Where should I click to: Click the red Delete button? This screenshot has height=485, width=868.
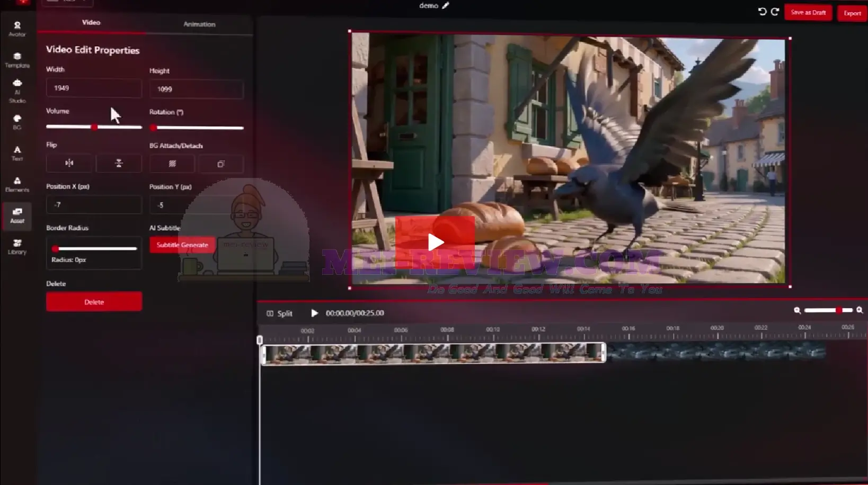pos(94,302)
